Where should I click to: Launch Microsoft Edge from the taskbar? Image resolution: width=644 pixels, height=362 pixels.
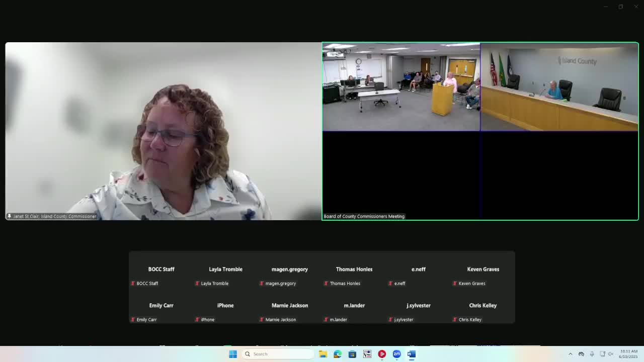(x=338, y=354)
